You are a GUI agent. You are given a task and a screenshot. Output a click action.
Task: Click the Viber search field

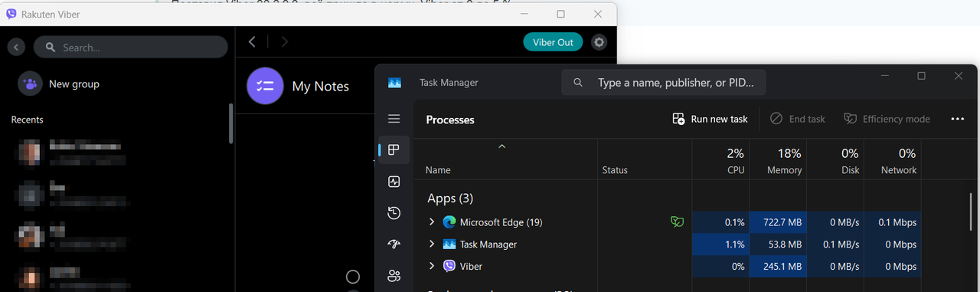[131, 47]
